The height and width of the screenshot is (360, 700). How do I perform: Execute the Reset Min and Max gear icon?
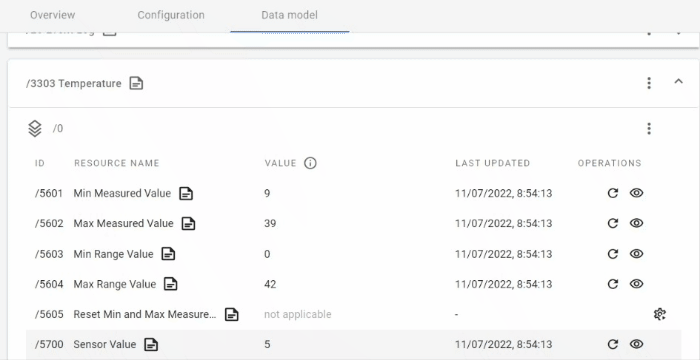[x=660, y=314]
